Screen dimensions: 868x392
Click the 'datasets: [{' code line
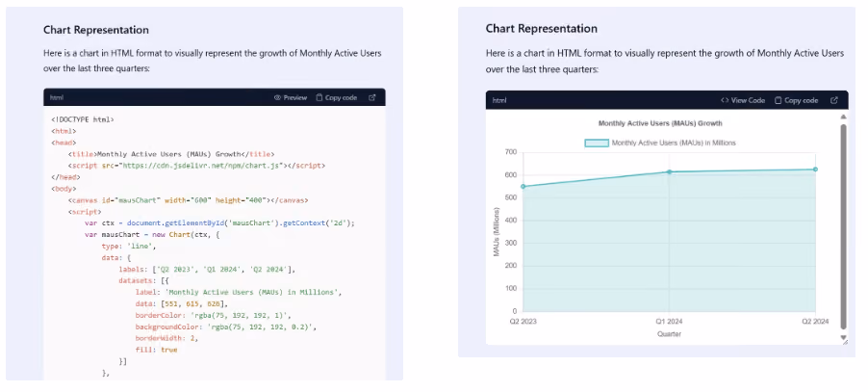click(143, 280)
